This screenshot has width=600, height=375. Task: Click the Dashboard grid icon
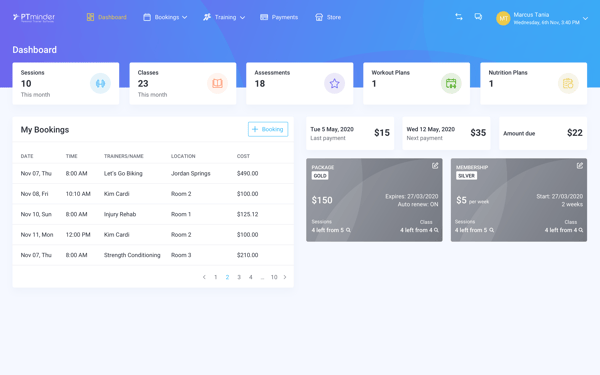(x=90, y=17)
